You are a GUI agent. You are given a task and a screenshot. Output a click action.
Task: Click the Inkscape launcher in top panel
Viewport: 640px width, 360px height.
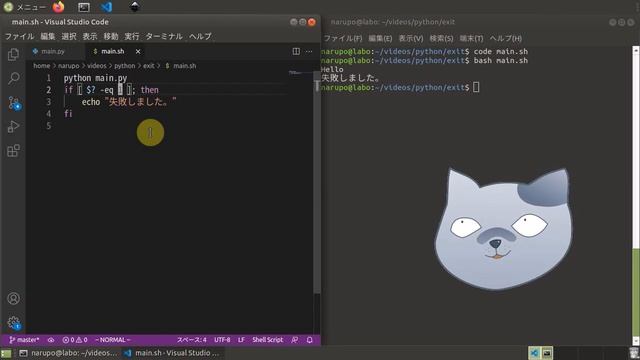click(135, 7)
